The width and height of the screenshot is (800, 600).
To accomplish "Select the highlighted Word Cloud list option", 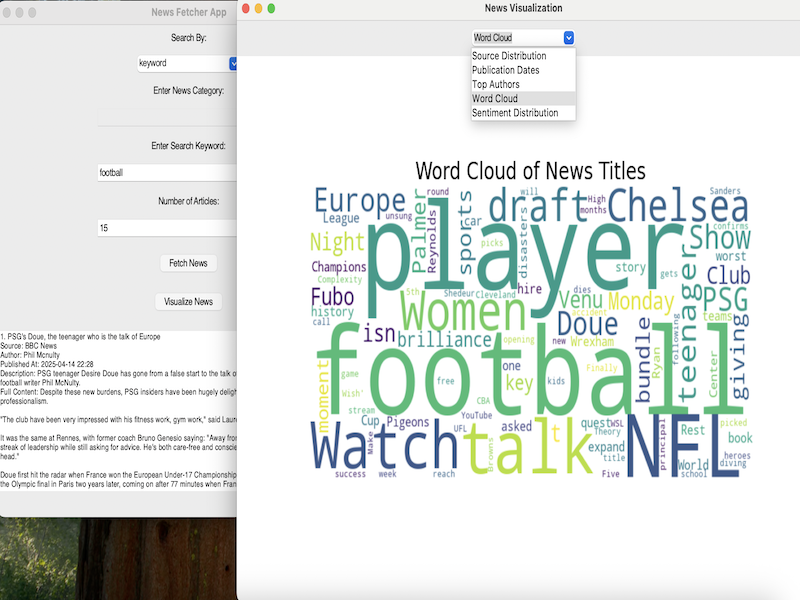I will point(523,98).
